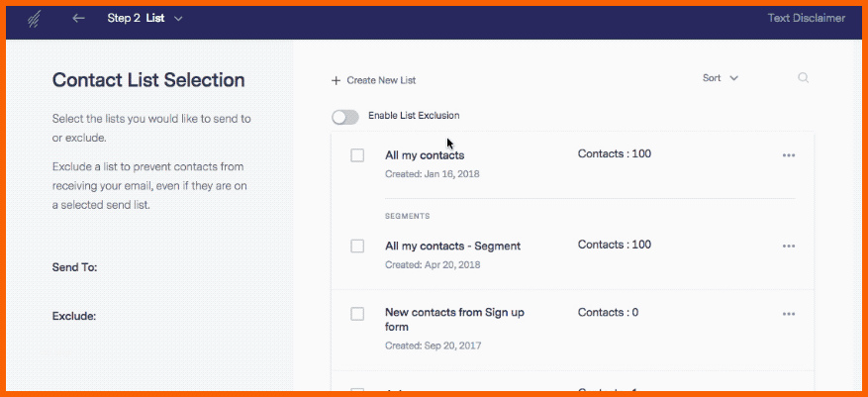Click the Contacts : 100 count for All my contacts

(615, 153)
